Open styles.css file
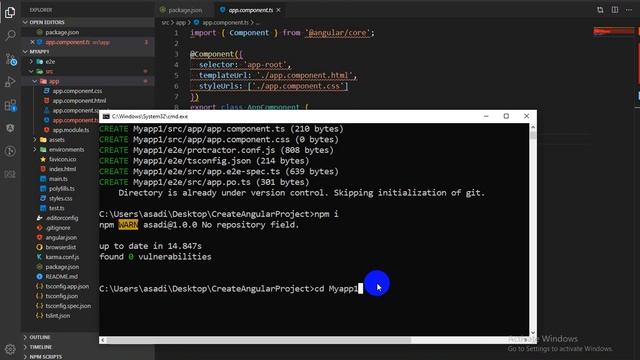The height and width of the screenshot is (360, 640). tap(60, 198)
